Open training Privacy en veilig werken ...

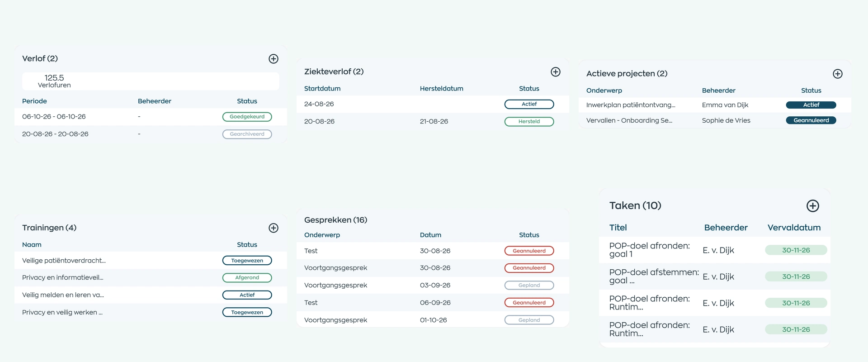pos(151,312)
